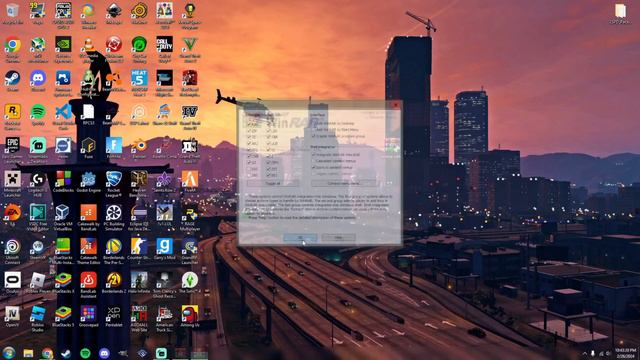Select the Discord desktop shortcut
The width and height of the screenshot is (640, 360).
38,81
